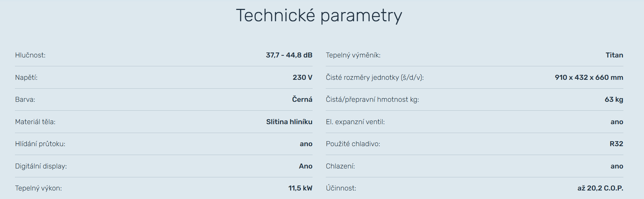Select the Hlučnost label
Image resolution: width=644 pixels, height=199 pixels.
(x=30, y=55)
